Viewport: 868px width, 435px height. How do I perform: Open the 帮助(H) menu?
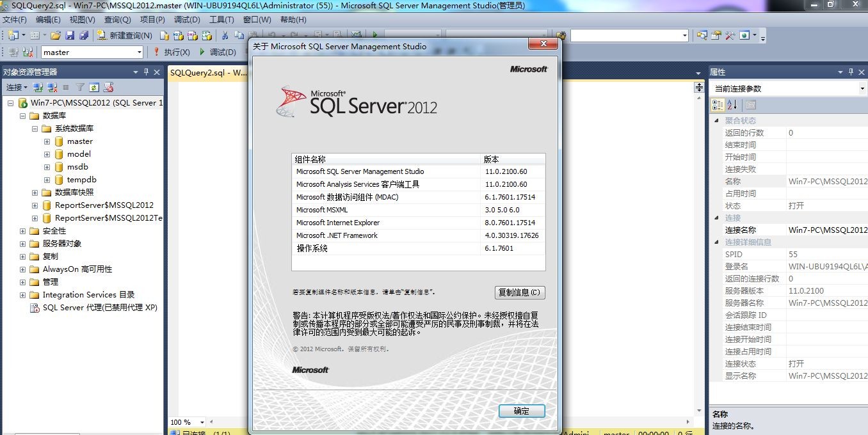[293, 20]
